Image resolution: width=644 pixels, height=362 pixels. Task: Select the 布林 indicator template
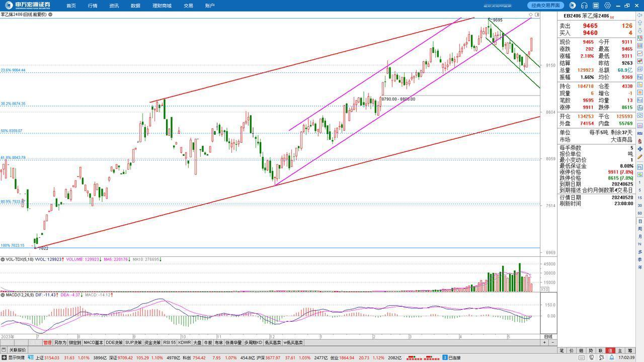(218, 342)
